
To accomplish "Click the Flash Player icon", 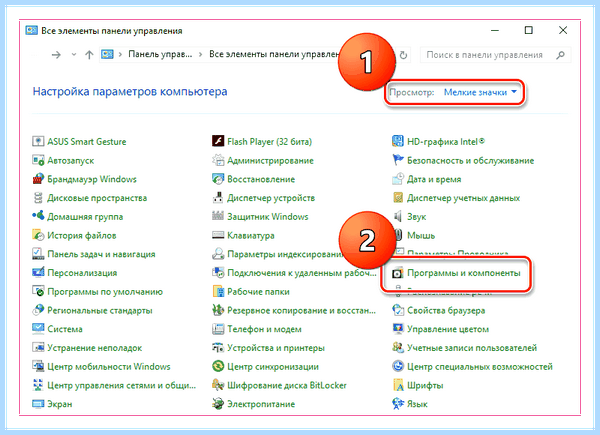I will click(218, 142).
